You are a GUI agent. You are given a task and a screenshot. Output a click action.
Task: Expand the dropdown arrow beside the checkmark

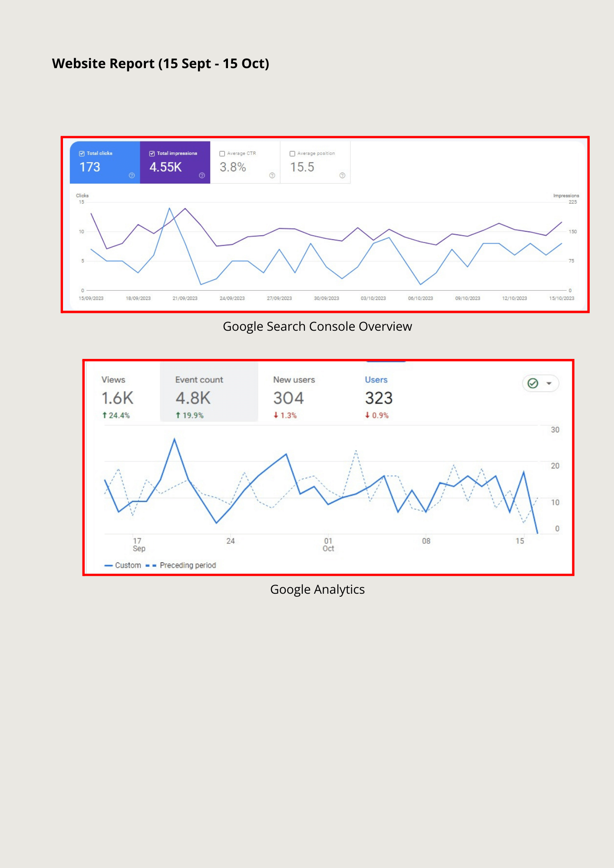(x=549, y=383)
